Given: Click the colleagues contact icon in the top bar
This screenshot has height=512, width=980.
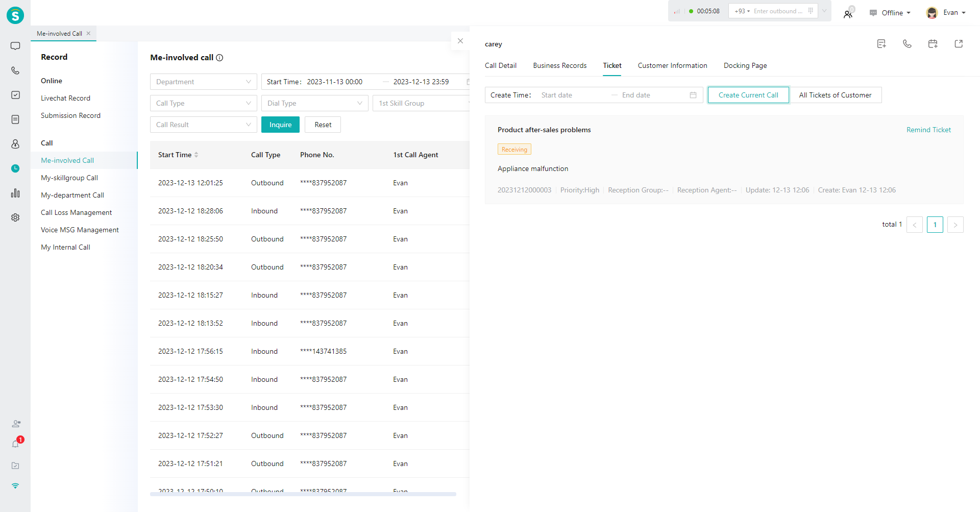Looking at the screenshot, I should [x=848, y=13].
